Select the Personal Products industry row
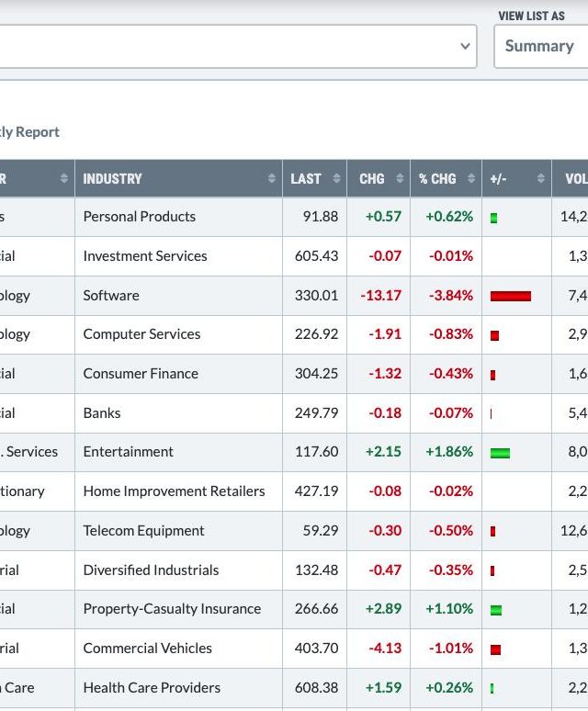The height and width of the screenshot is (711, 588). pos(139,217)
